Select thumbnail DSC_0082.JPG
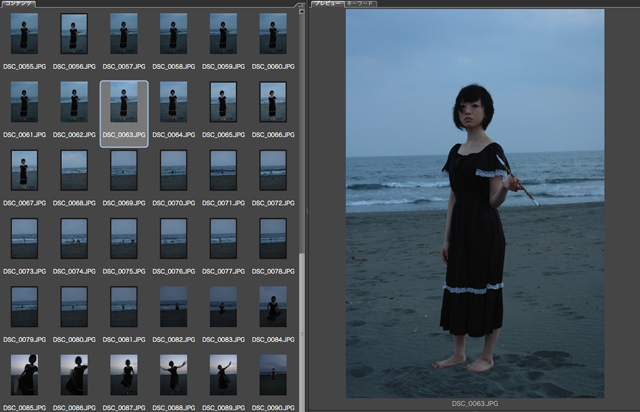640x412 pixels. click(173, 306)
